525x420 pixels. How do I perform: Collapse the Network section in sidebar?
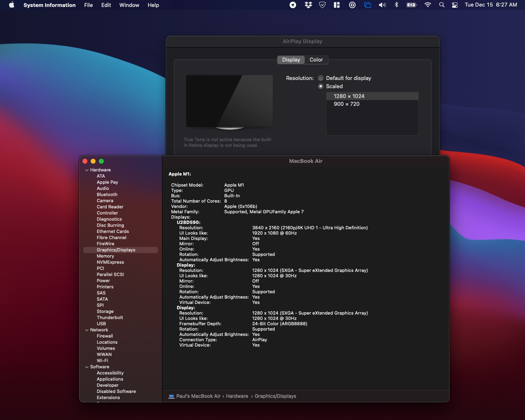87,330
